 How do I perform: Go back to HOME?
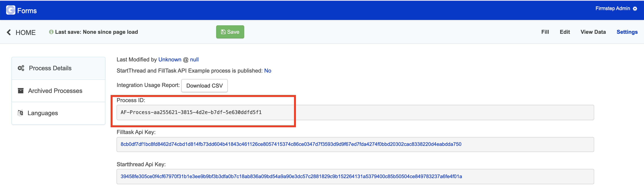pos(25,33)
